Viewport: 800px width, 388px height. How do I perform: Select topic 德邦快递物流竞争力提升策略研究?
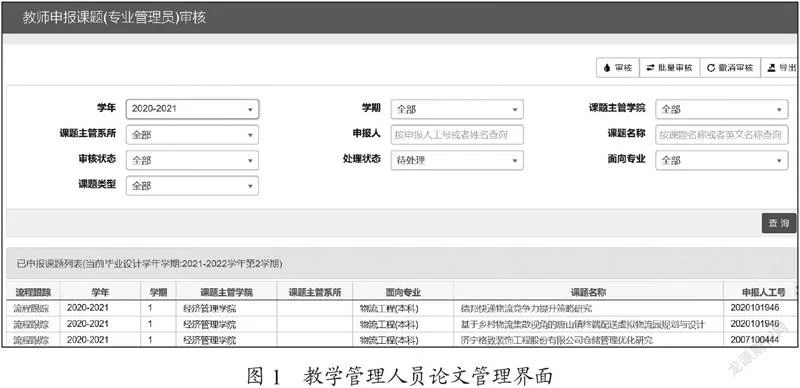point(526,308)
